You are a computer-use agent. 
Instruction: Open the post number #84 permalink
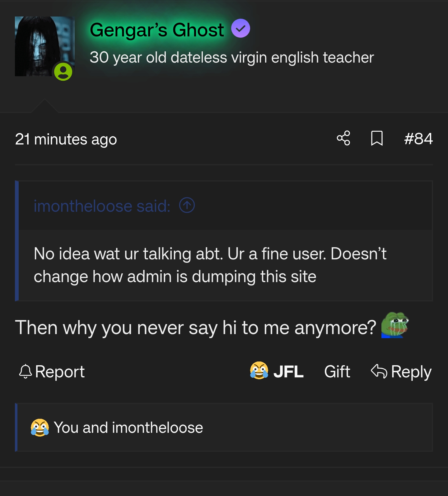coord(418,139)
